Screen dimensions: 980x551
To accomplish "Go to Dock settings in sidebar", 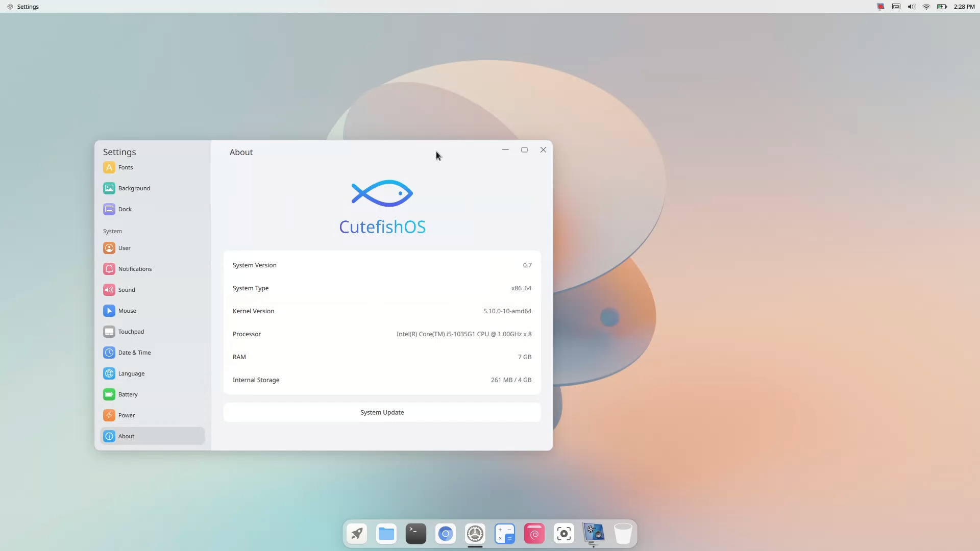I will (x=153, y=209).
